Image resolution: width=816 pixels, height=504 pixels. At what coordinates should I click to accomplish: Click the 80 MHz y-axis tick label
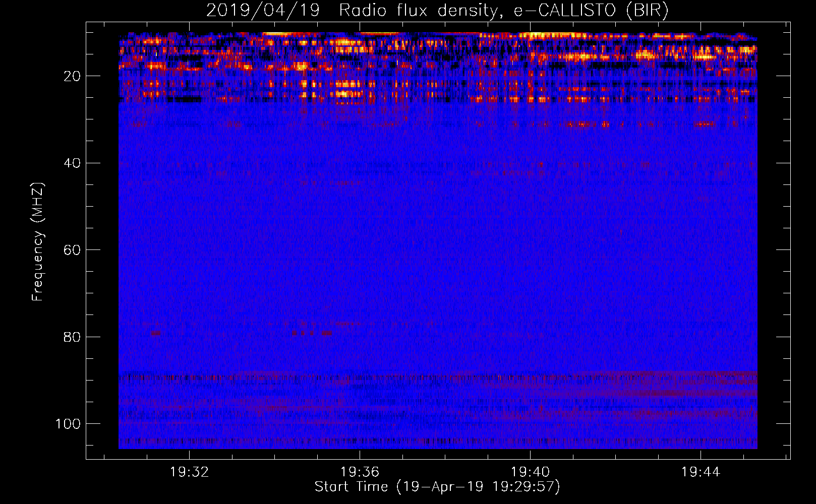click(72, 337)
